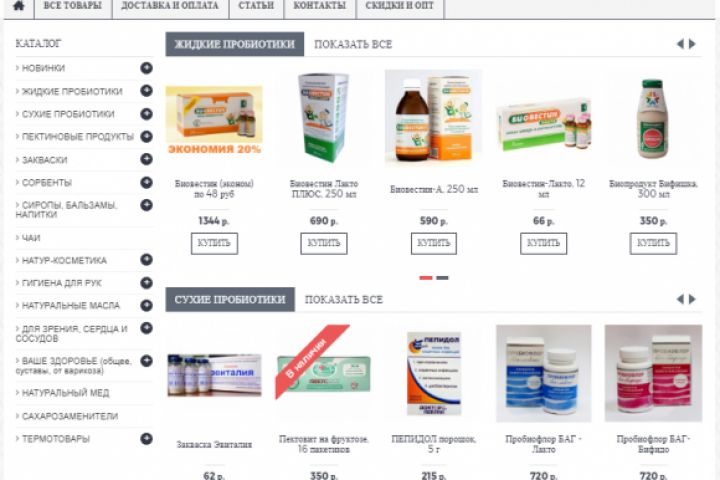Image resolution: width=720 pixels, height=480 pixels.
Task: Expand Натур-косметика plus icon
Action: pyautogui.click(x=146, y=260)
